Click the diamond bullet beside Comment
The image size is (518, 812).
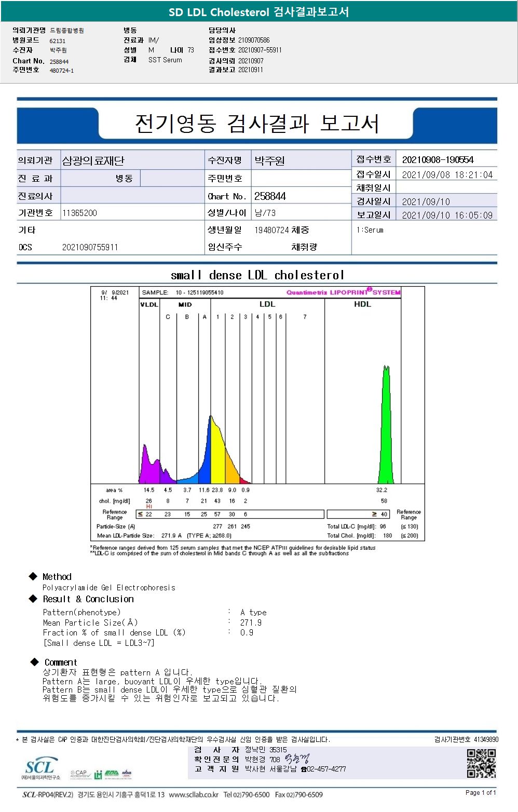click(x=35, y=662)
